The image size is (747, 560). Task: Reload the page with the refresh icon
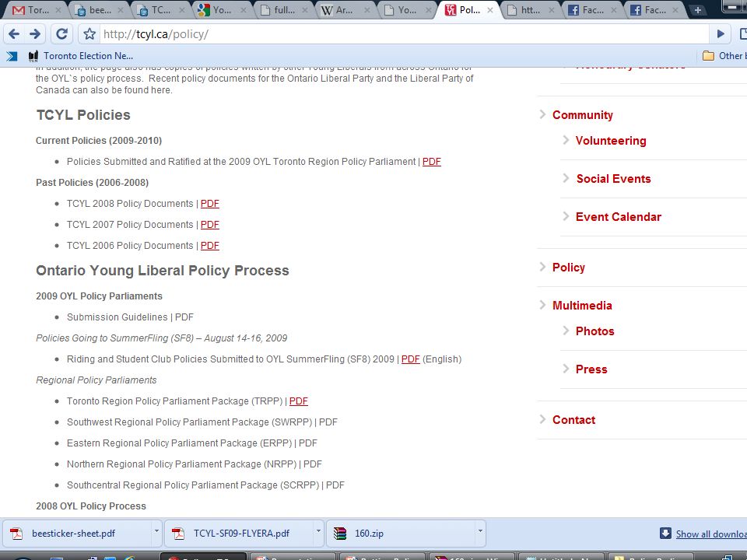click(x=61, y=33)
